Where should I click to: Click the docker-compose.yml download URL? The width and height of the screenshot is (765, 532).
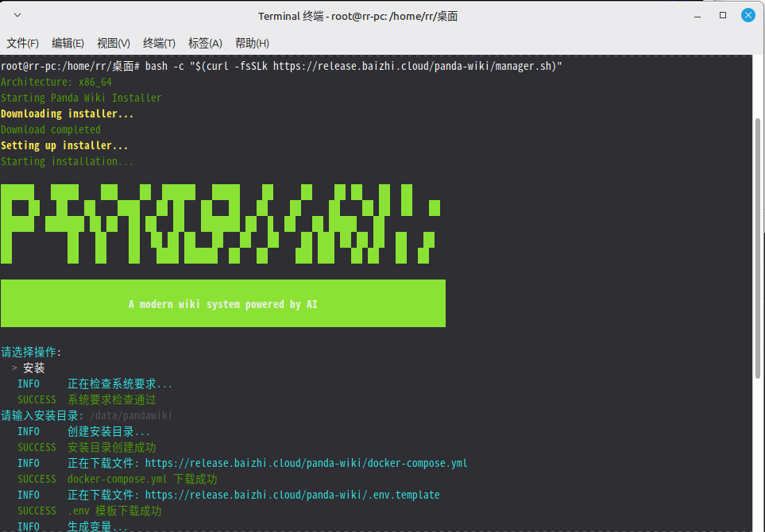click(x=306, y=463)
